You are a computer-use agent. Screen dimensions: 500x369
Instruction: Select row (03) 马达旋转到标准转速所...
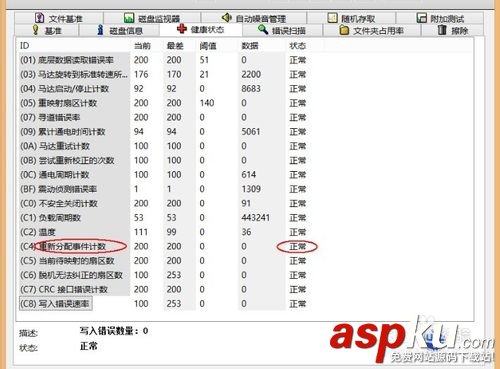[163, 74]
